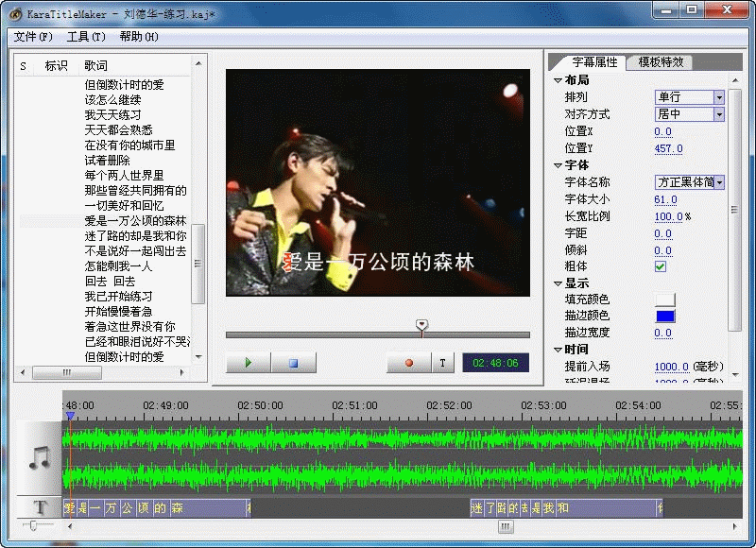Click the timeline horizontal scrollbar thumb
The width and height of the screenshot is (756, 548).
tap(506, 527)
